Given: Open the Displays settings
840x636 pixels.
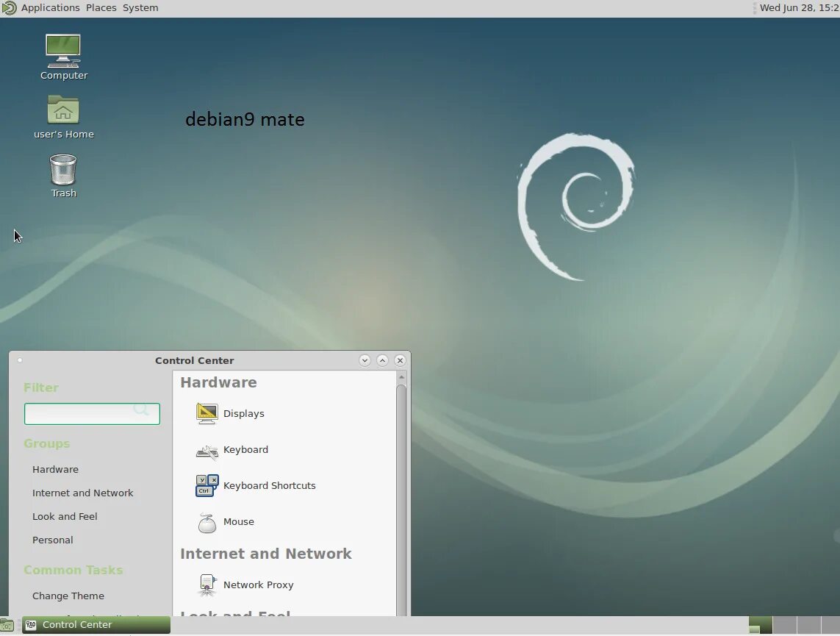Looking at the screenshot, I should pos(230,414).
